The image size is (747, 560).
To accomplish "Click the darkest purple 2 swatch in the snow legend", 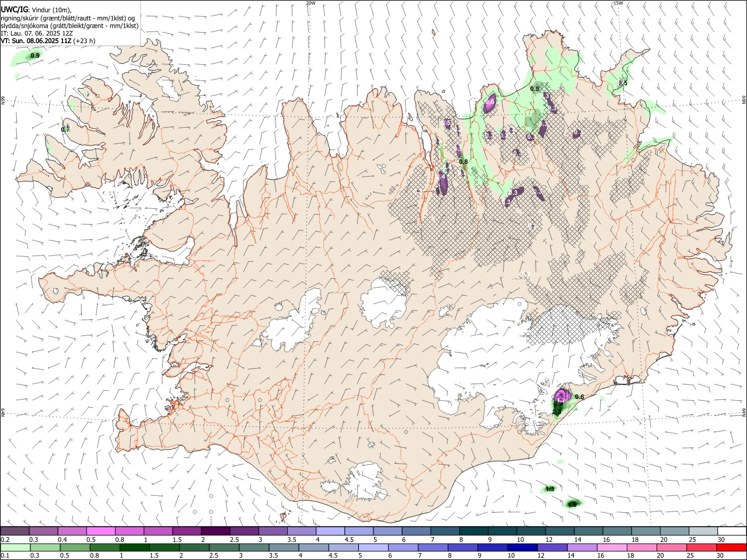I will coord(215,531).
